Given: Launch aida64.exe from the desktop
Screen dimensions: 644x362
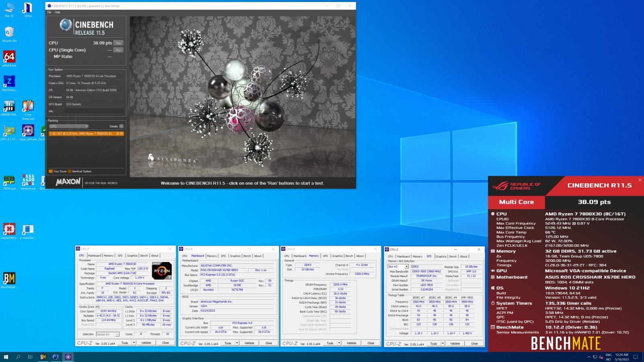Looking at the screenshot, I should (x=9, y=59).
